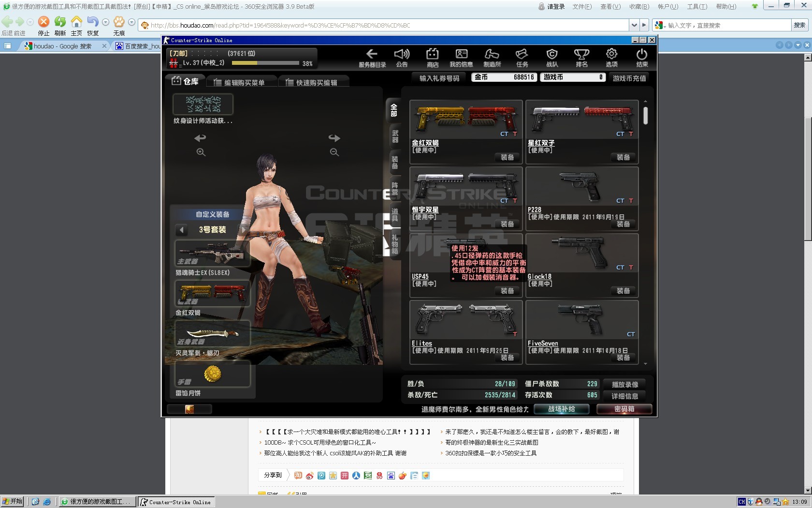Share post via the Sina Weibo icon

click(x=310, y=476)
